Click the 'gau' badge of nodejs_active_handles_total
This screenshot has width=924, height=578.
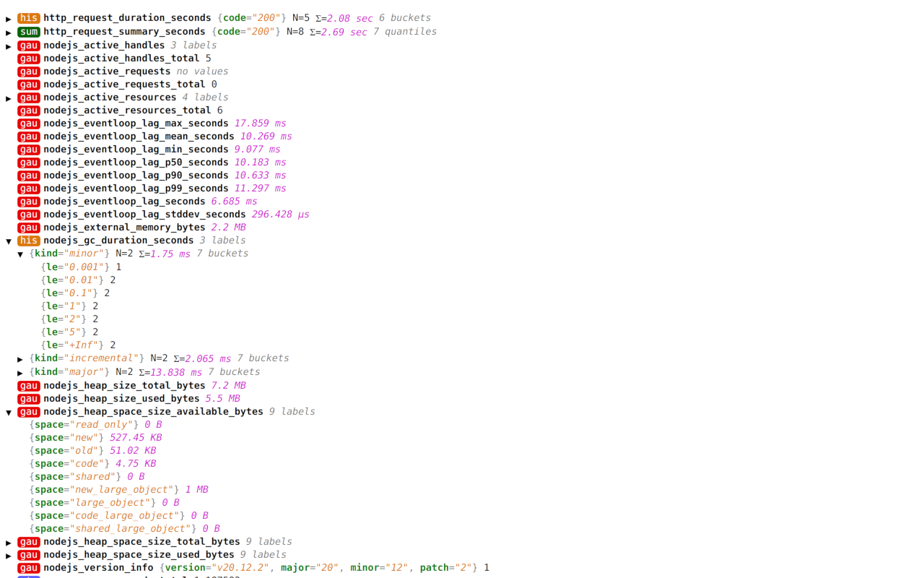click(29, 59)
